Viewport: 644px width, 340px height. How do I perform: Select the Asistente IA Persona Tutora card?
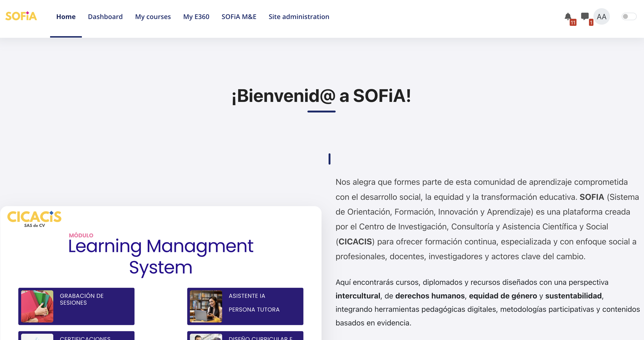245,306
